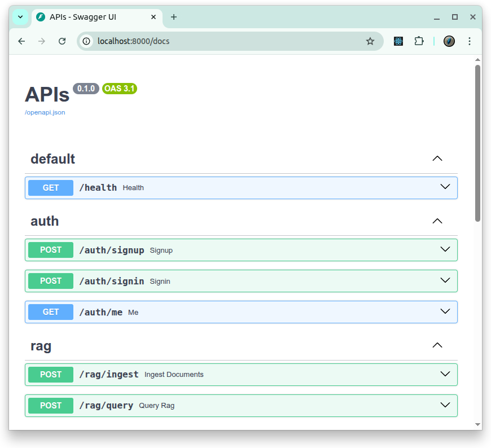Go back with the back arrow
The width and height of the screenshot is (491, 448).
coord(21,41)
